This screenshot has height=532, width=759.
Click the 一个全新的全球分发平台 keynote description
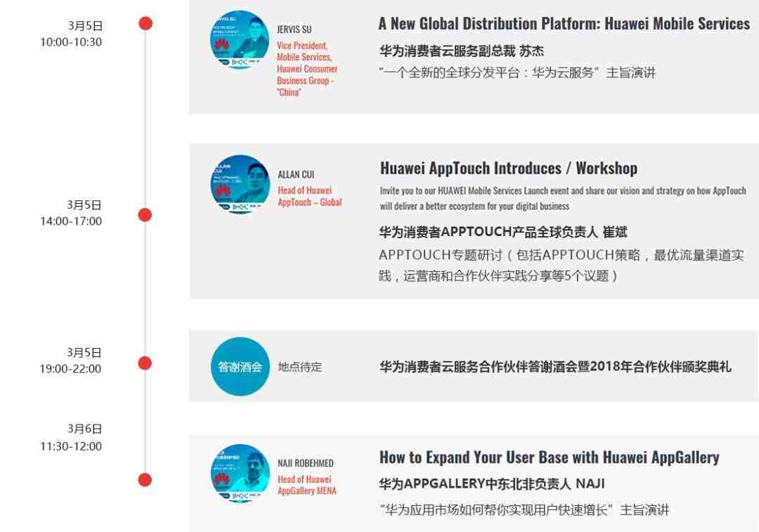[517, 72]
